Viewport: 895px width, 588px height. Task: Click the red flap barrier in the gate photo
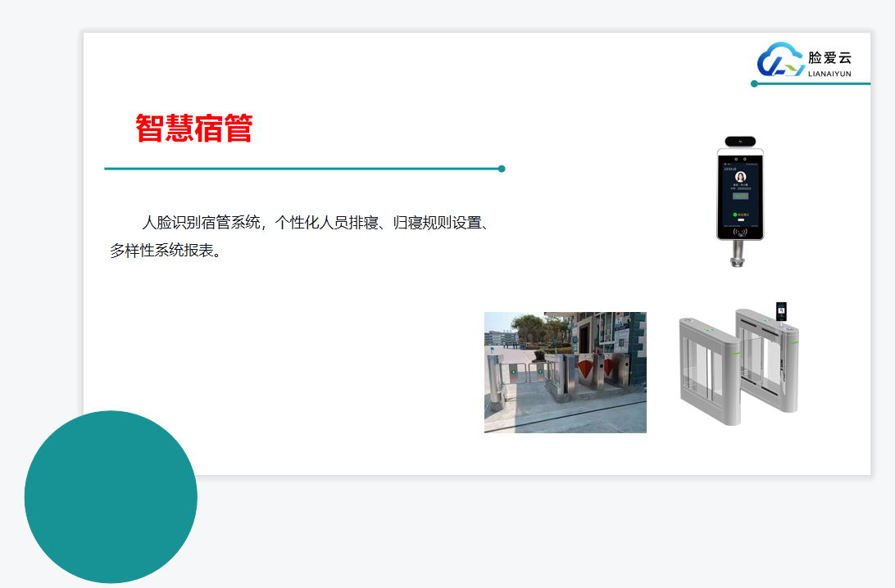click(584, 369)
